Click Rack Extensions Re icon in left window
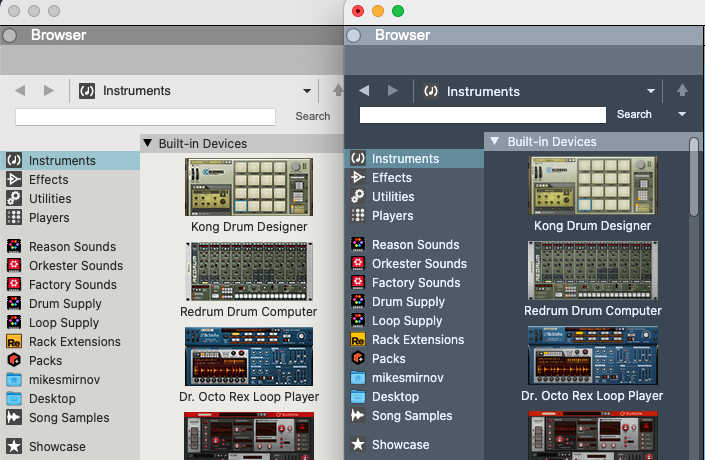Screen dimensions: 705x460 tap(14, 342)
